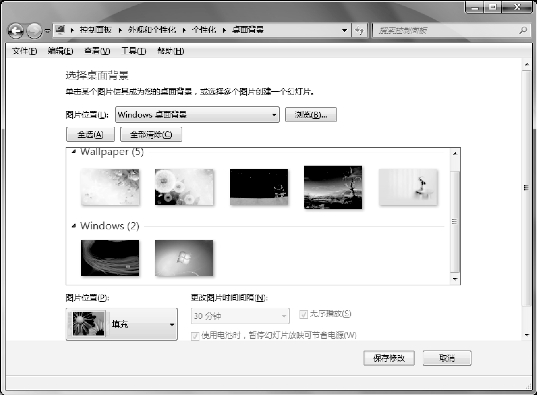Click the Back navigation arrow
Screen dimensions: 537x395
pos(15,31)
